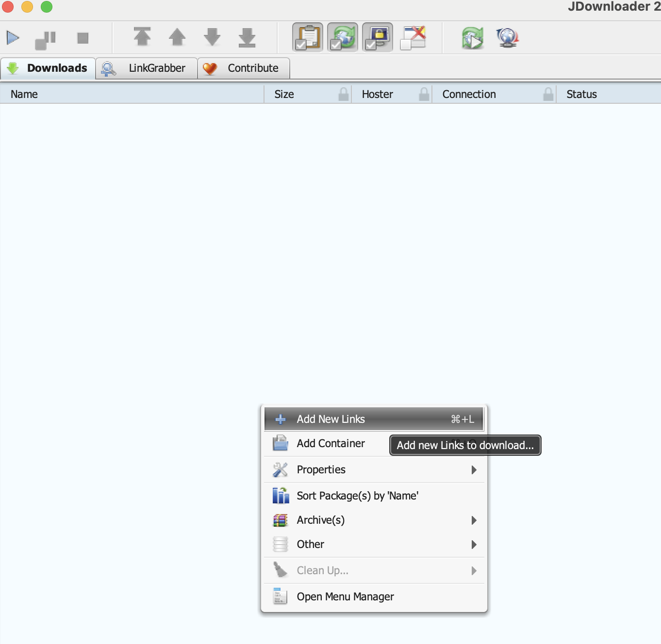Click the archive icon beside Archive(s)
Screen dimensions: 661x644
click(x=281, y=520)
